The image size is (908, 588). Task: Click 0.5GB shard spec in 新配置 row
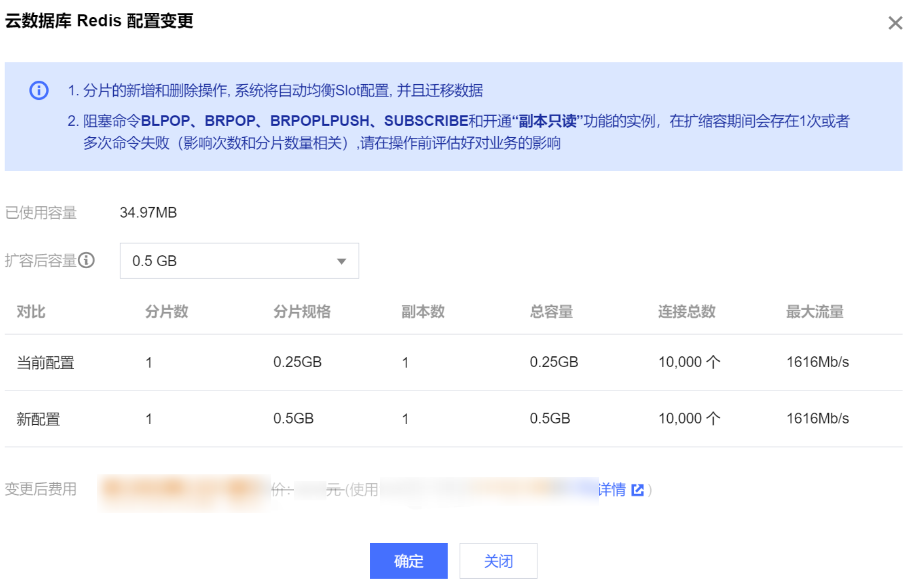pyautogui.click(x=293, y=419)
